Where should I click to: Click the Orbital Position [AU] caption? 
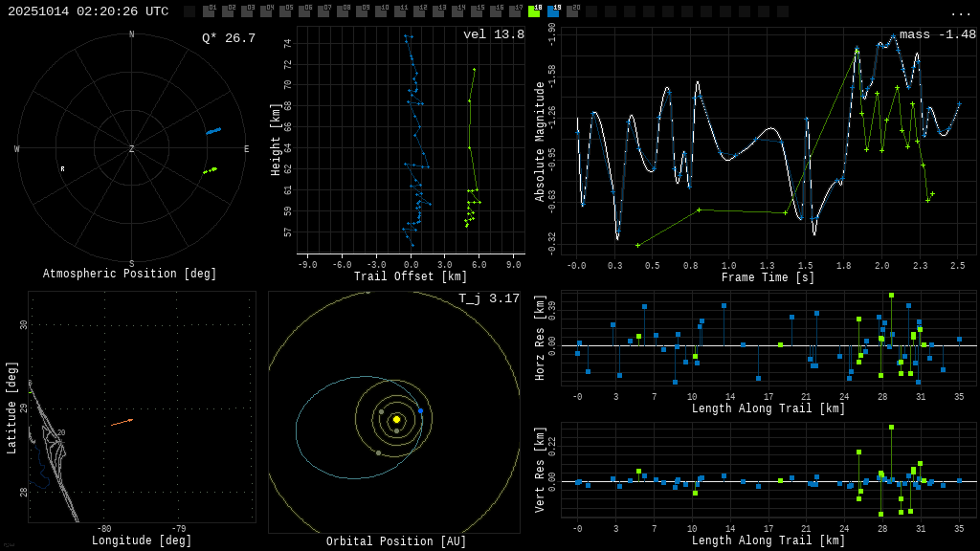(x=395, y=541)
